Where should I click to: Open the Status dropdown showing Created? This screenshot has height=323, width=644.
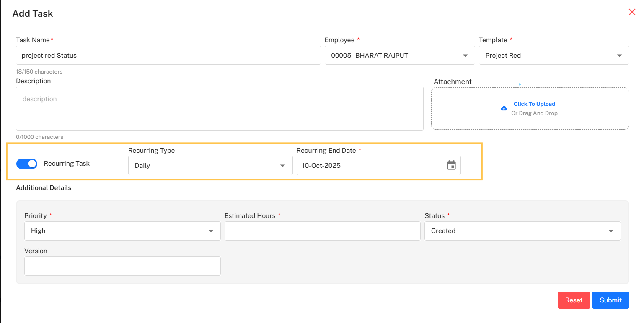point(522,231)
